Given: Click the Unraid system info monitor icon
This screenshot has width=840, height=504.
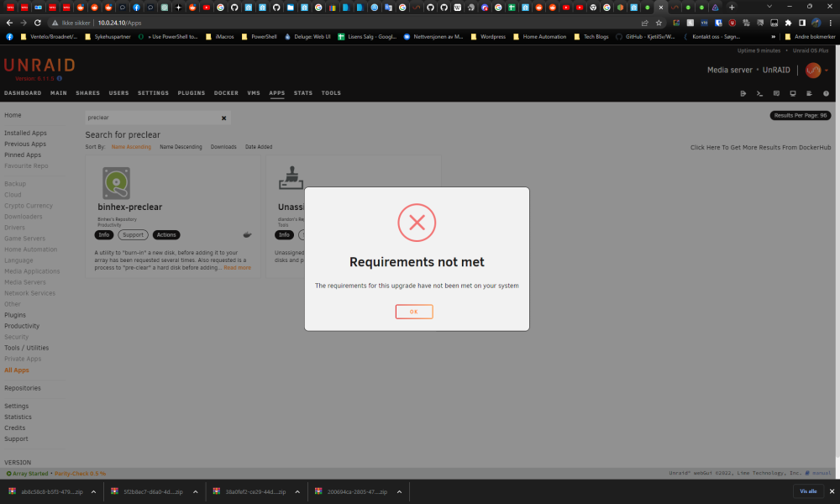Looking at the screenshot, I should pyautogui.click(x=793, y=93).
